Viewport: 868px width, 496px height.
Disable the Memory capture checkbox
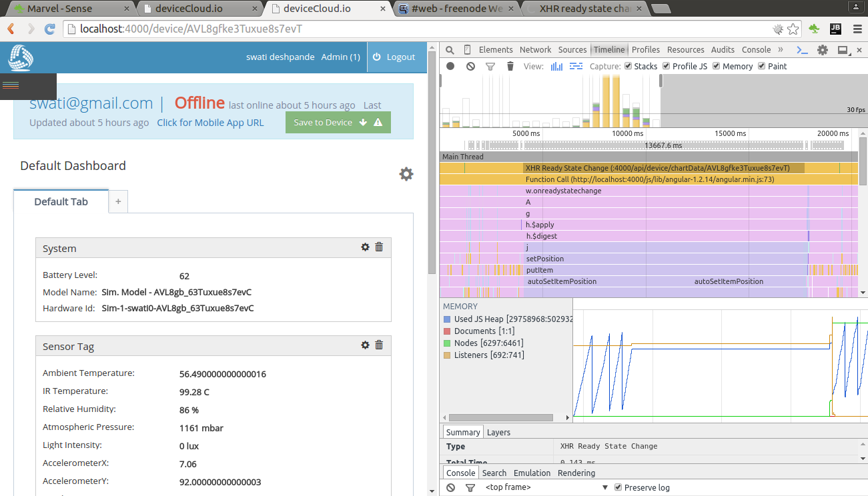click(x=717, y=66)
